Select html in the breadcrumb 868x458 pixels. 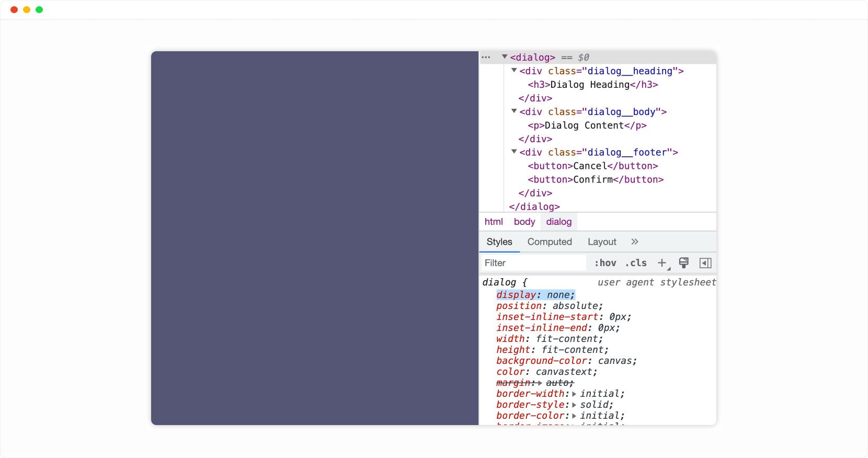coord(494,222)
